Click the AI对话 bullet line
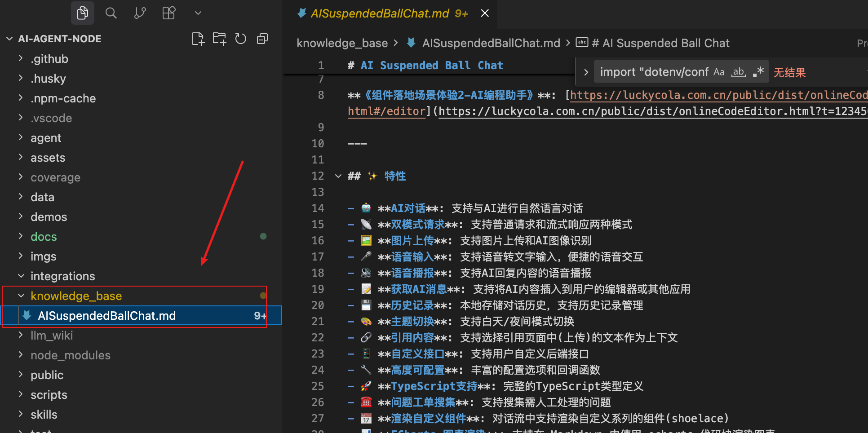Viewport: 868px width, 433px height. [465, 208]
